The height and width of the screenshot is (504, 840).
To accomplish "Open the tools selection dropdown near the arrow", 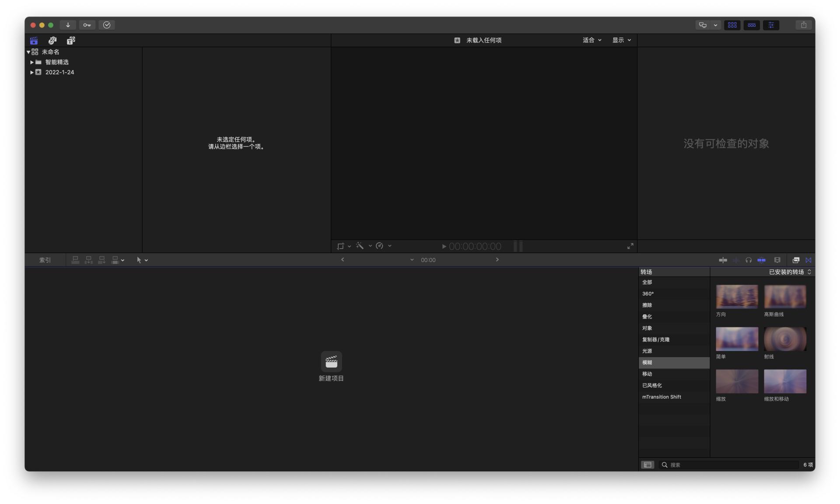I will click(x=147, y=260).
